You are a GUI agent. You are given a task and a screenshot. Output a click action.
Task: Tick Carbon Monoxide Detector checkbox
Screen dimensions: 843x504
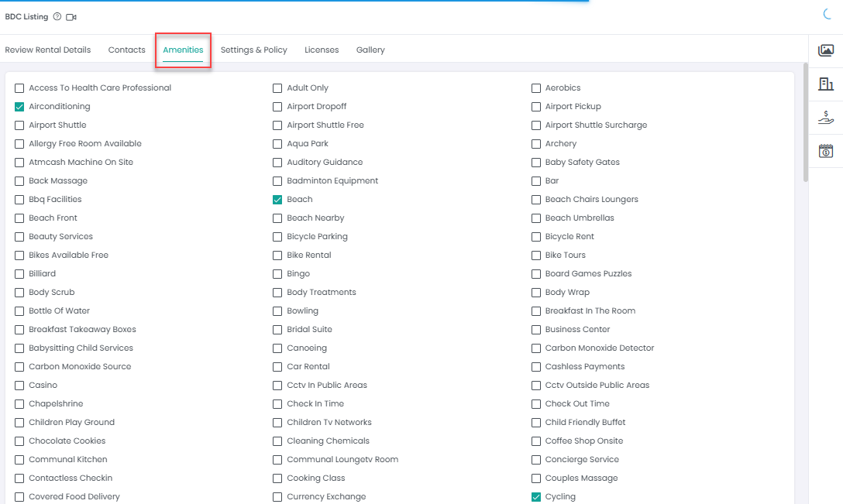[536, 348]
